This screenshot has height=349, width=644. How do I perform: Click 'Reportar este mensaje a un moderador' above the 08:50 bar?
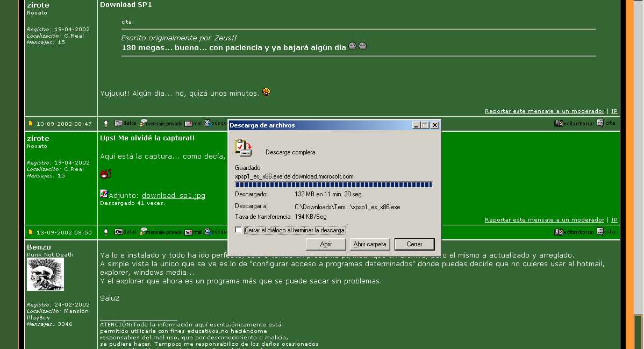[544, 219]
